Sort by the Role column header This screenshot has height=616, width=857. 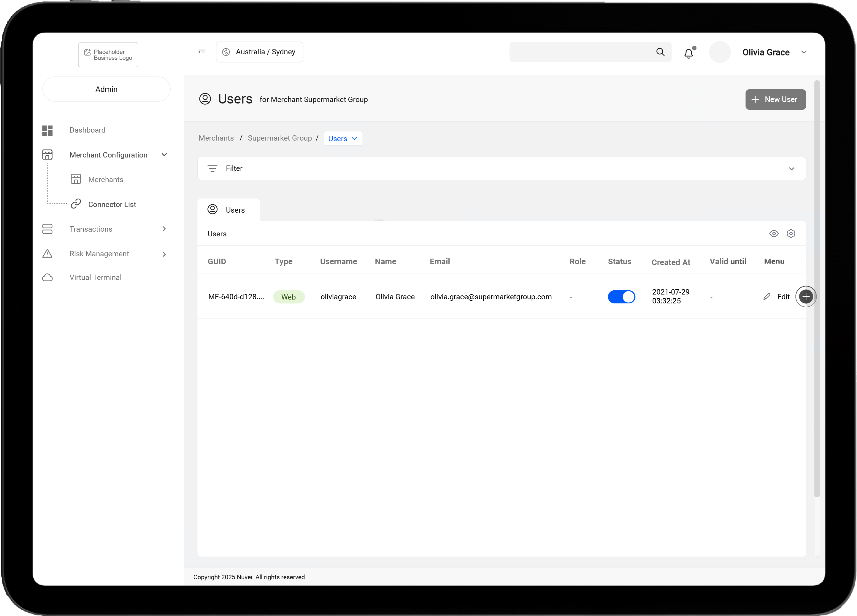[x=577, y=261]
